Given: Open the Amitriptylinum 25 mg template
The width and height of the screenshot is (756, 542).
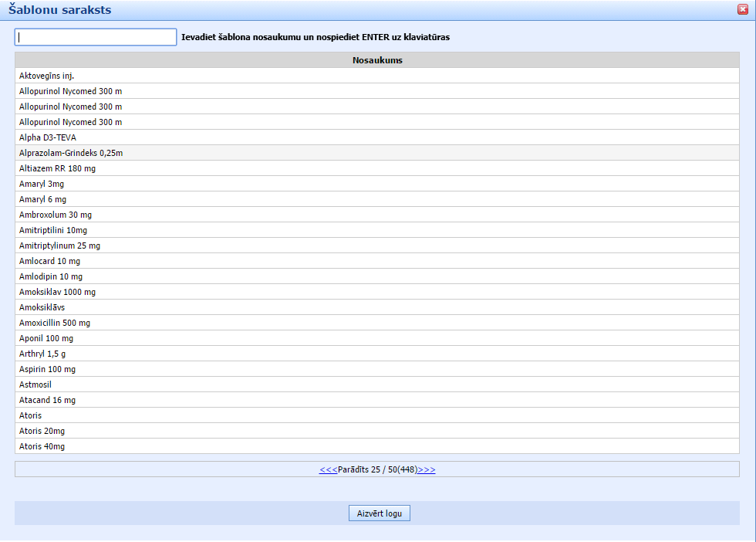Looking at the screenshot, I should point(59,246).
